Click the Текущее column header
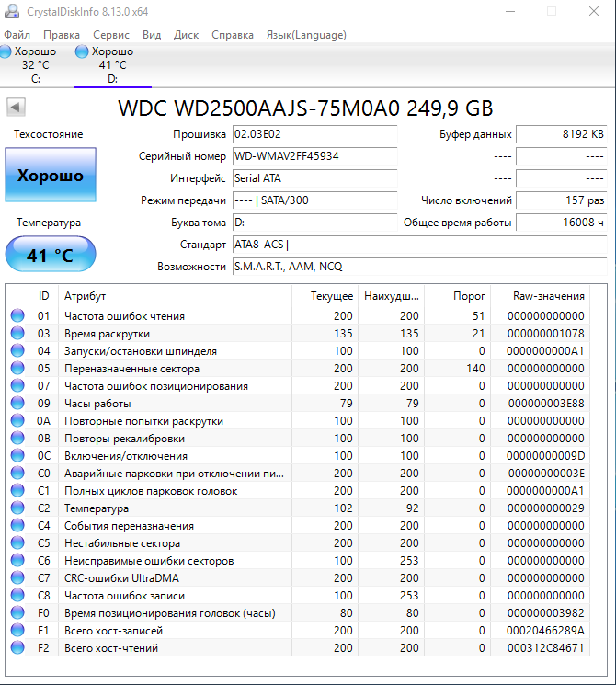The width and height of the screenshot is (616, 685). 325,296
